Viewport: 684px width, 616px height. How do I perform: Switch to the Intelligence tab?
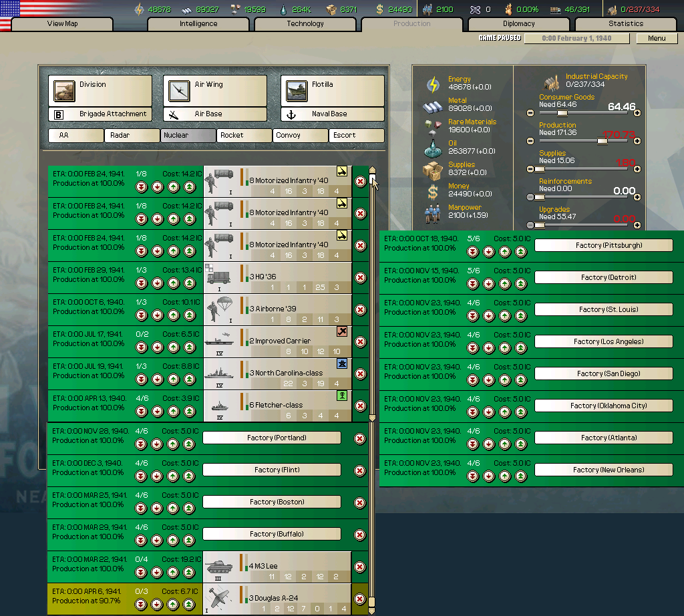198,24
